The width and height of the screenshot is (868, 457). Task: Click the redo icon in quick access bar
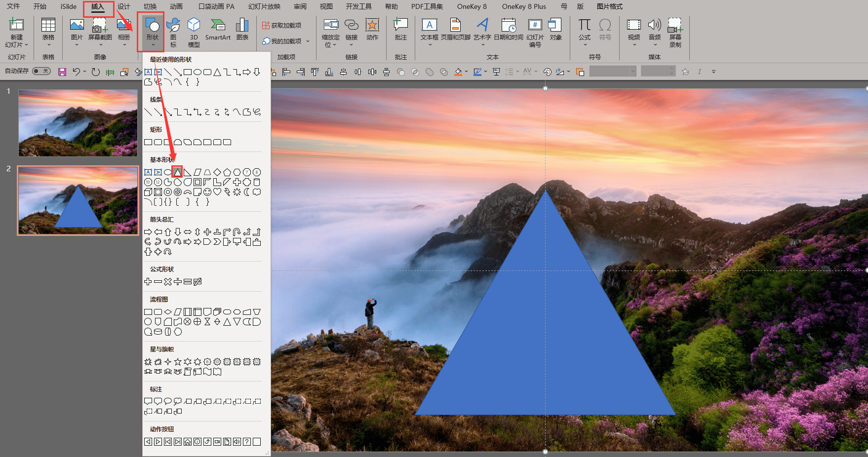pos(96,72)
